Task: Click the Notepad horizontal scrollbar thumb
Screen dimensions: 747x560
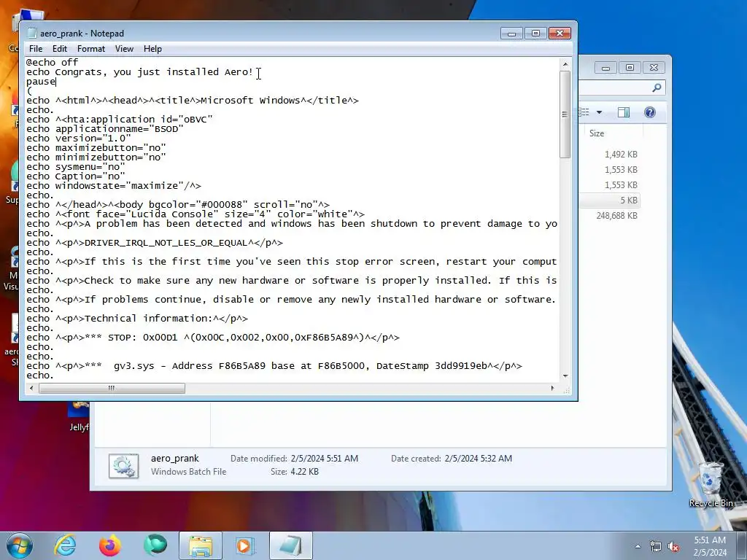Action: (x=112, y=388)
